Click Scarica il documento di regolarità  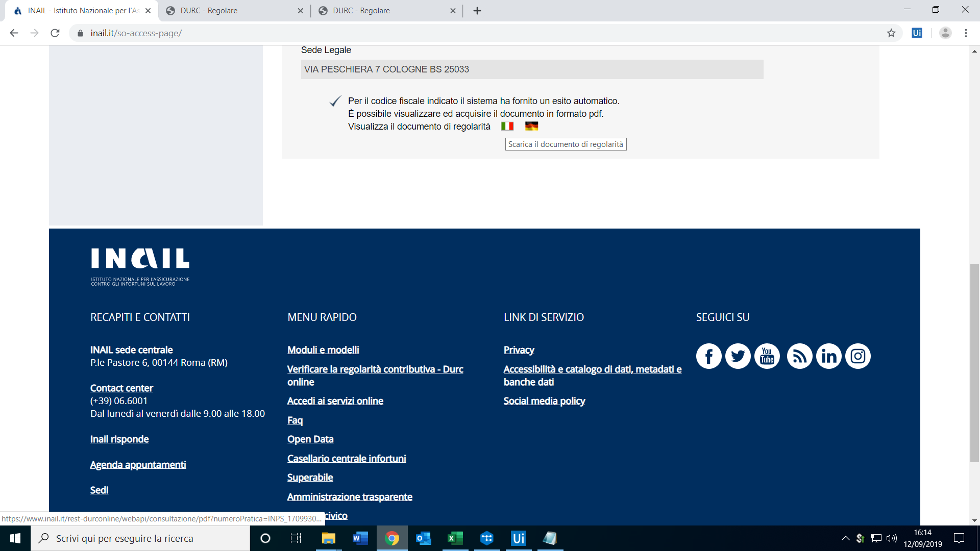coord(566,144)
